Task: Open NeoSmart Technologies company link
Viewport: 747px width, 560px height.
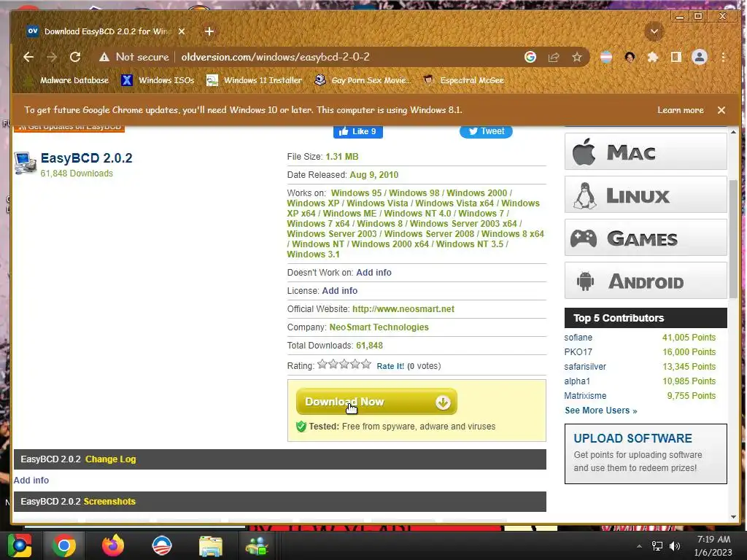Action: tap(379, 327)
